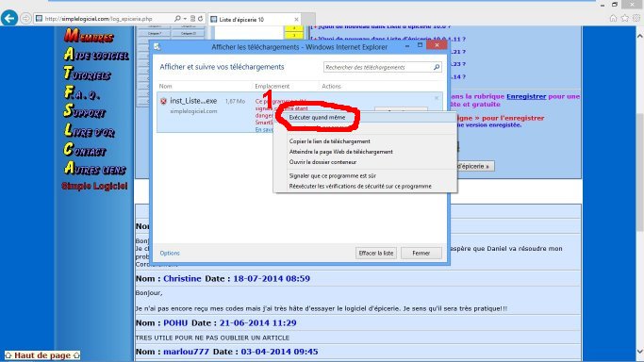The height and width of the screenshot is (362, 644).
Task: Click the red blocked-shield icon next to inst_Liste...exe
Action: pos(163,101)
